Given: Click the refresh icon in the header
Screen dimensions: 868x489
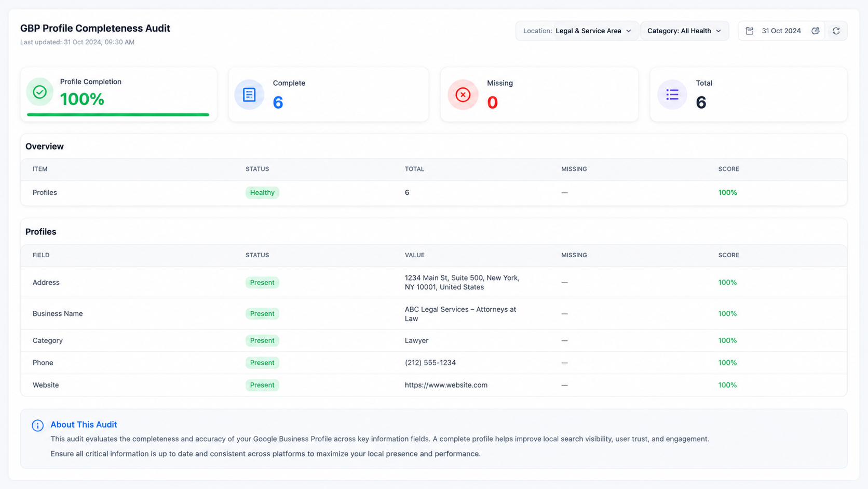Looking at the screenshot, I should (836, 31).
